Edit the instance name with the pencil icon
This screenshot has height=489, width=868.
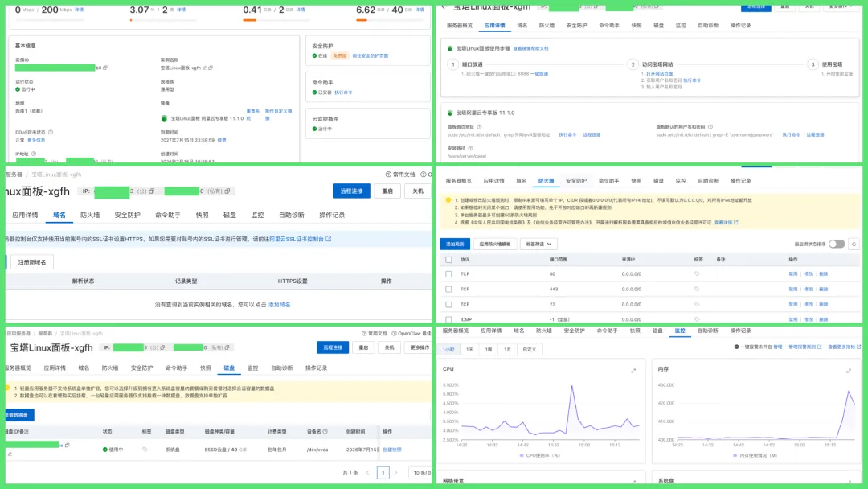coord(204,68)
